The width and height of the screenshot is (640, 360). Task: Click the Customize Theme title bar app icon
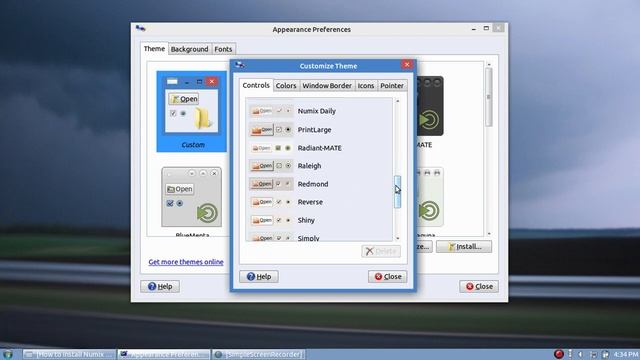pos(240,64)
